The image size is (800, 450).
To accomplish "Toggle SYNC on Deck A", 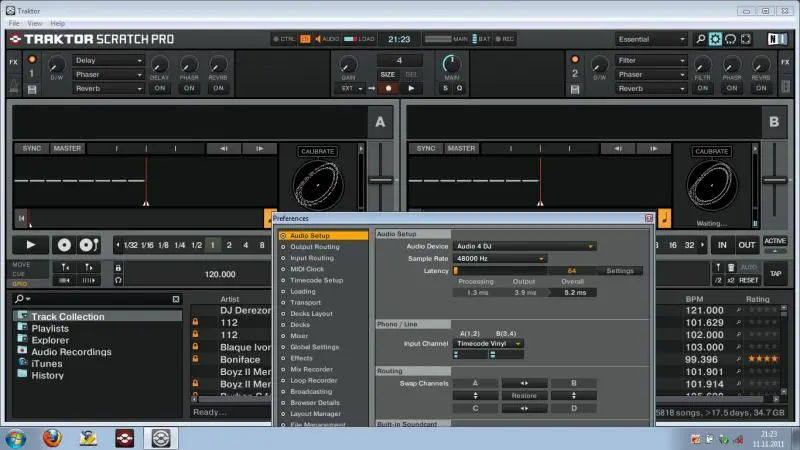I will pos(32,149).
